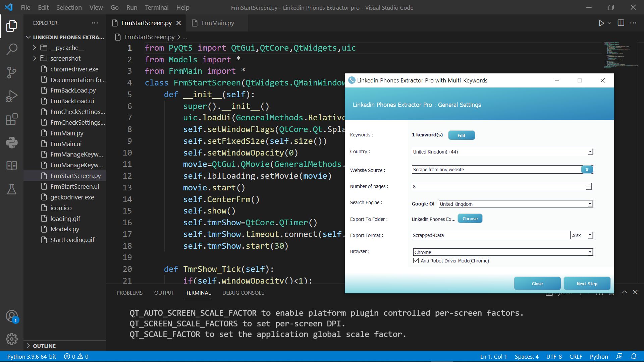Open the File menu
Image resolution: width=644 pixels, height=362 pixels.
[25, 7]
